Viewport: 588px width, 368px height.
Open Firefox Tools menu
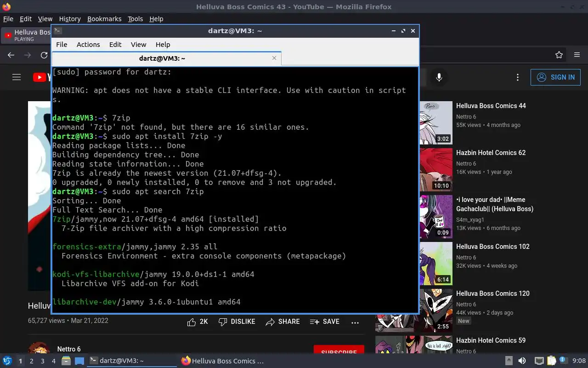pos(135,19)
